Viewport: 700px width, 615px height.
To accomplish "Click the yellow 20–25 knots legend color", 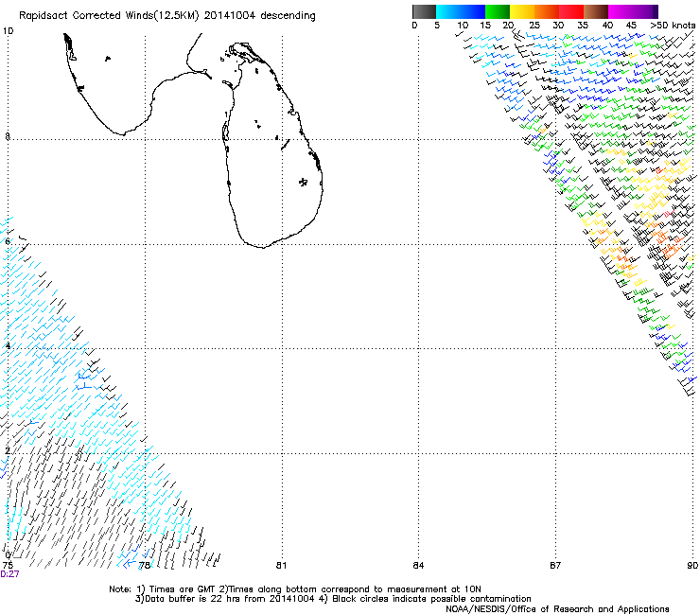I will pyautogui.click(x=522, y=11).
